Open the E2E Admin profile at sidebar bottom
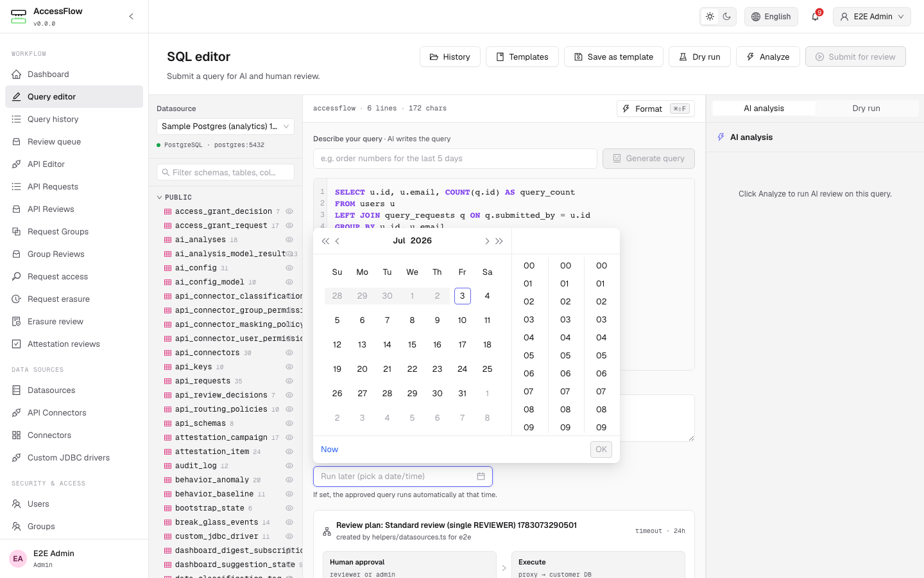924x578 pixels. coord(74,559)
